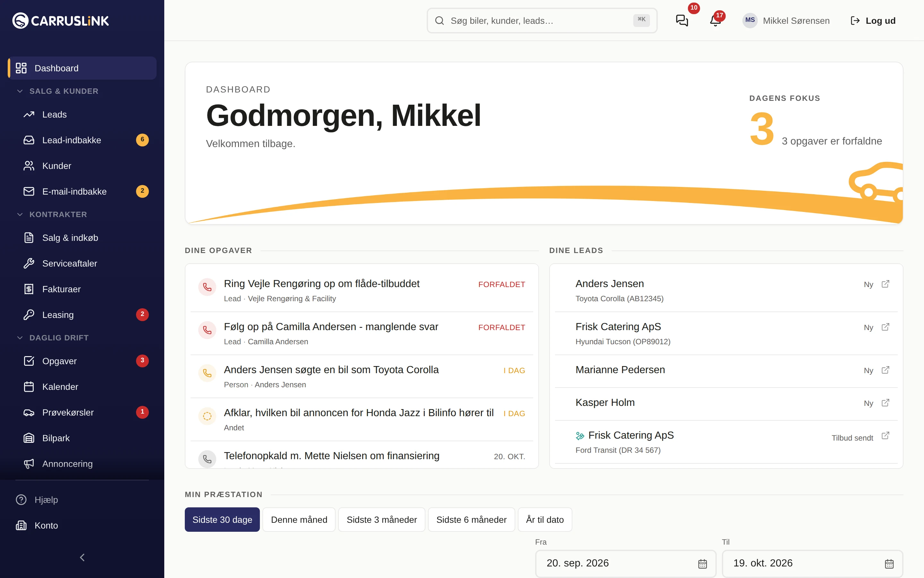Click phone icon for Camilla Andersen task
This screenshot has width=924, height=578.
pyautogui.click(x=207, y=330)
